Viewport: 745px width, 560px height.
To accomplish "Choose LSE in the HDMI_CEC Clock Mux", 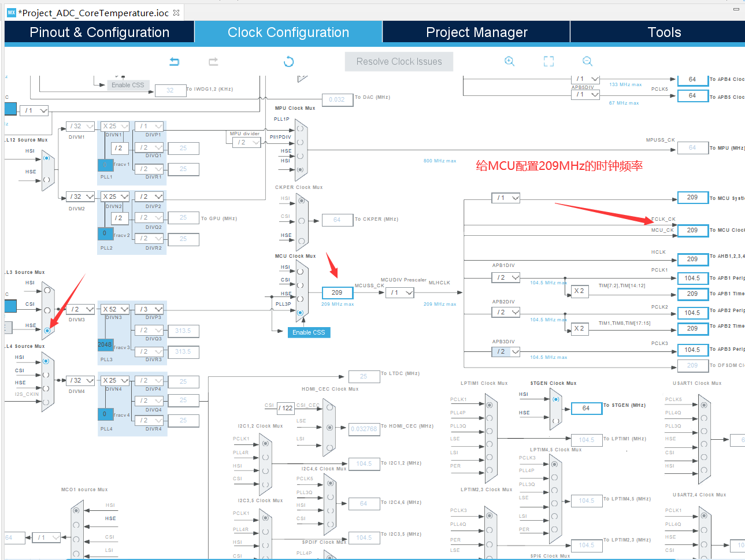I will point(329,428).
